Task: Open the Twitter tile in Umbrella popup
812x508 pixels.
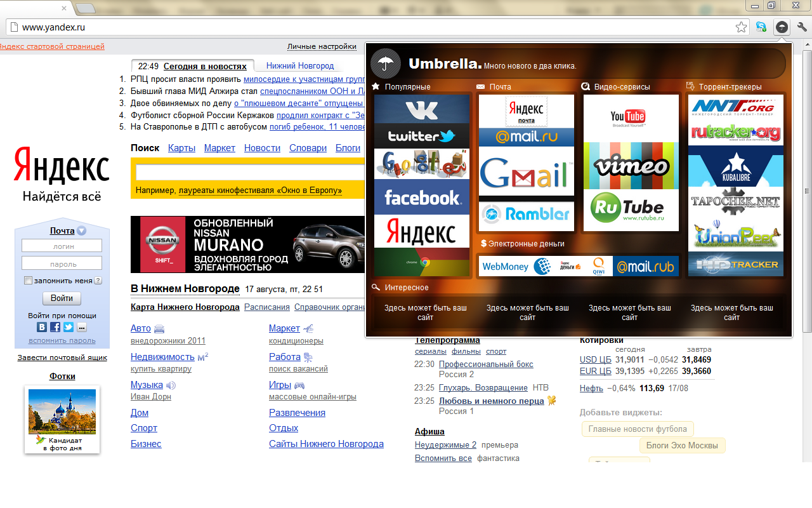Action: click(422, 136)
